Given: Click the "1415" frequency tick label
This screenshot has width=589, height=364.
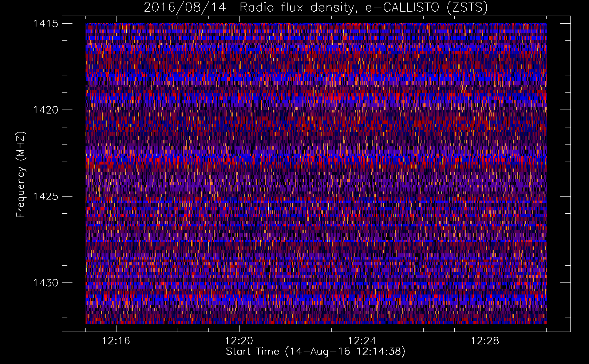Looking at the screenshot, I should [46, 24].
